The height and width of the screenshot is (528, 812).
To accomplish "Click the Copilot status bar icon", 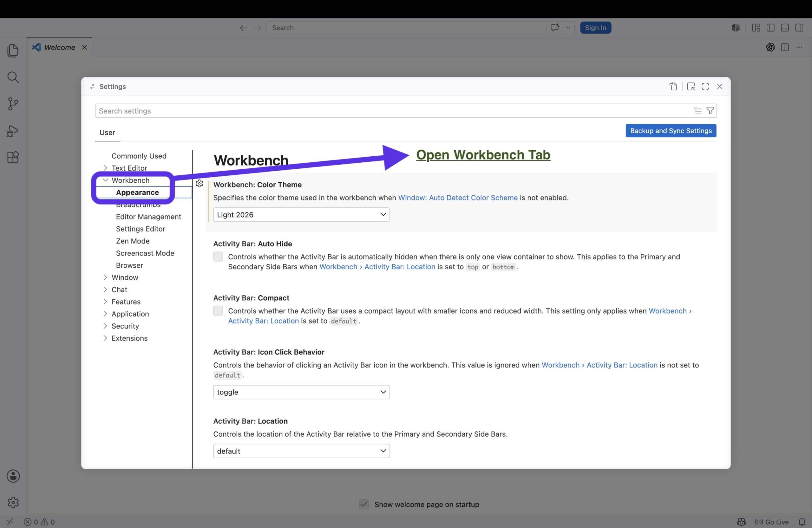I will pos(741,522).
